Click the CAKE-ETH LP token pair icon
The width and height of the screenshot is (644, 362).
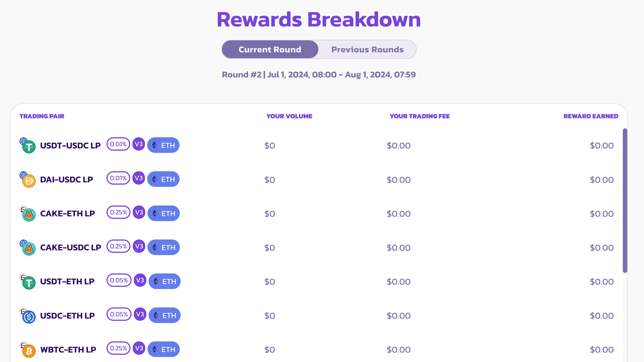click(x=28, y=214)
